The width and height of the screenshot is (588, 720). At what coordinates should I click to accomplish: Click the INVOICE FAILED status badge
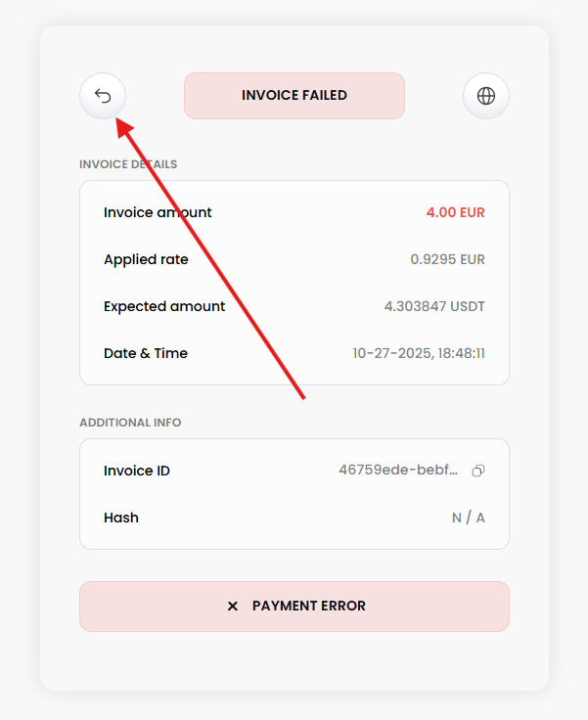(294, 96)
